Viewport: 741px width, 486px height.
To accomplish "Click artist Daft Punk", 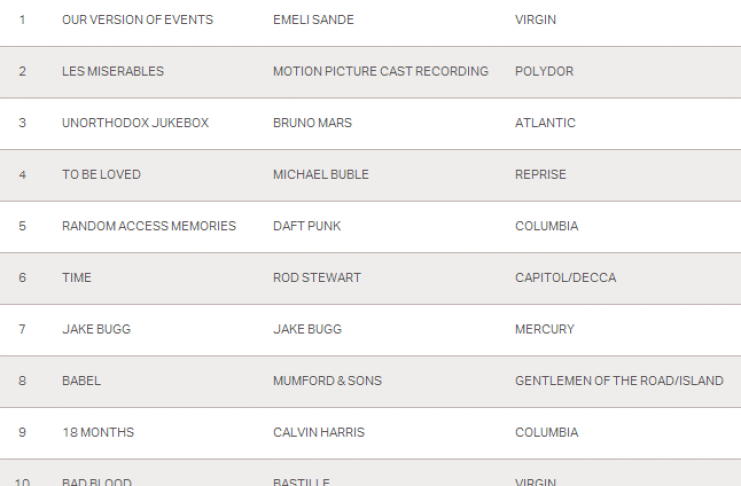I will (x=306, y=226).
